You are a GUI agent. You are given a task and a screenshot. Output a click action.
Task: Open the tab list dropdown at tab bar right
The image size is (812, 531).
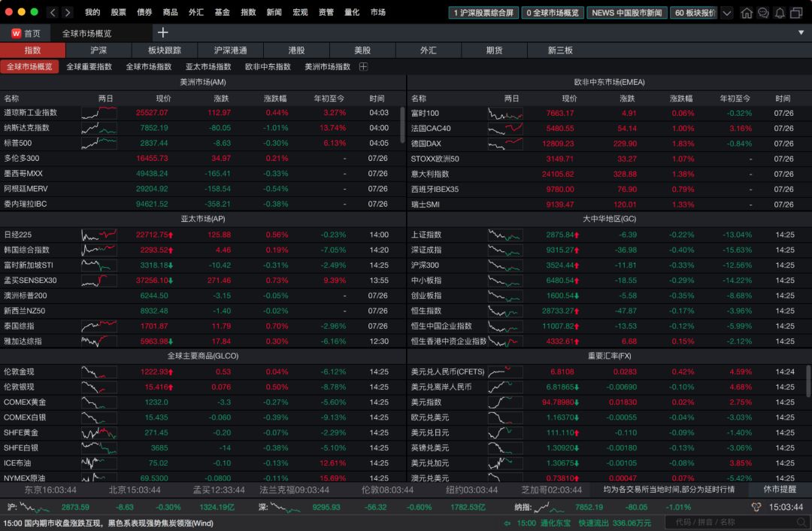800,32
